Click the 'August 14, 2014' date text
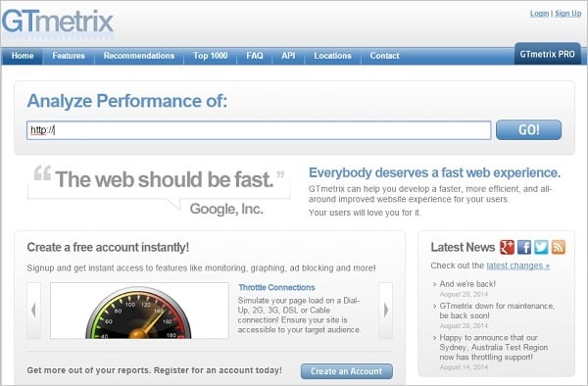The image size is (588, 386). point(464,367)
